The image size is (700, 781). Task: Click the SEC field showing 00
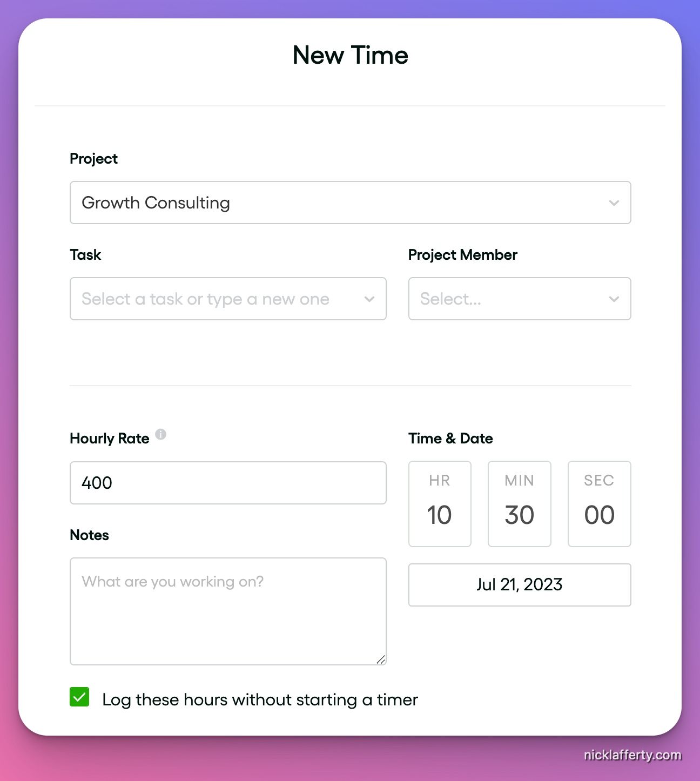[598, 515]
